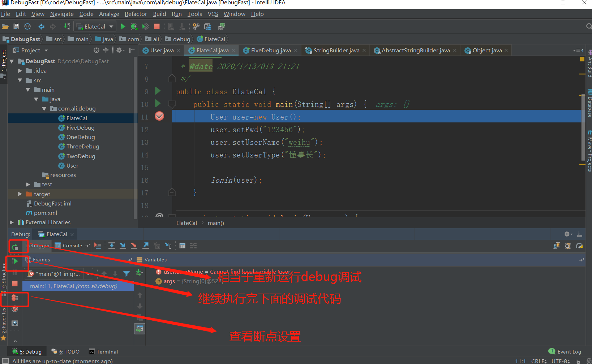
Task: Switch to the StringBuilder.java editor tab
Action: [336, 51]
